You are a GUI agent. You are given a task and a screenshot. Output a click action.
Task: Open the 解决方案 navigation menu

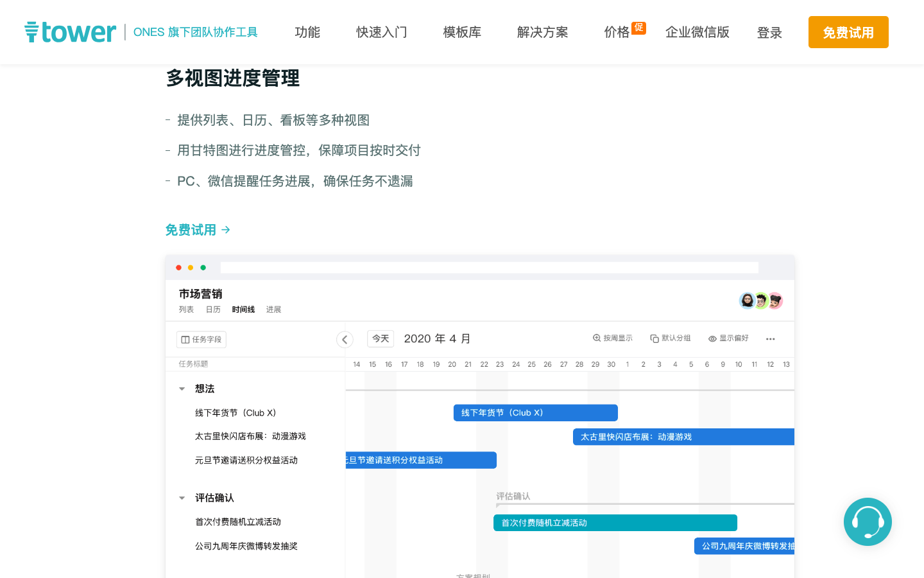(542, 32)
